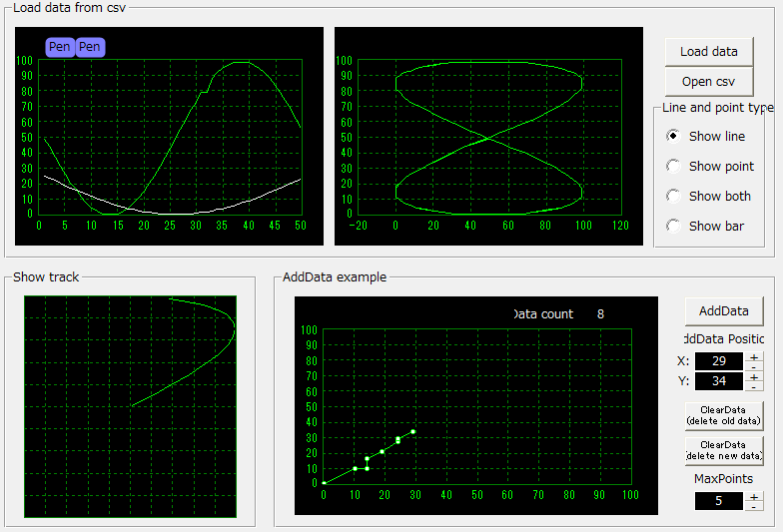
Task: Click the MaxPoints input field
Action: click(x=719, y=501)
